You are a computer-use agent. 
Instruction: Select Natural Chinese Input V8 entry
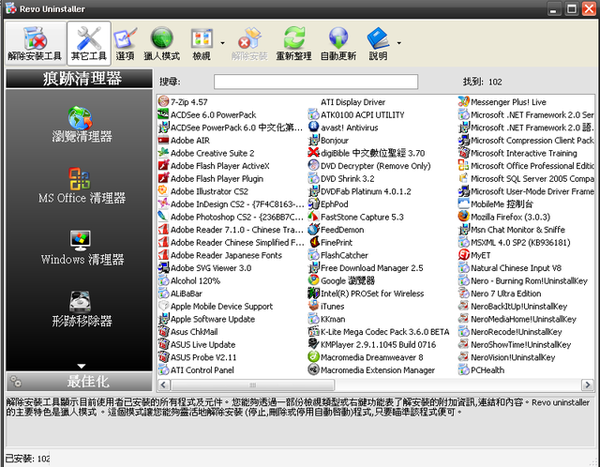coord(509,268)
